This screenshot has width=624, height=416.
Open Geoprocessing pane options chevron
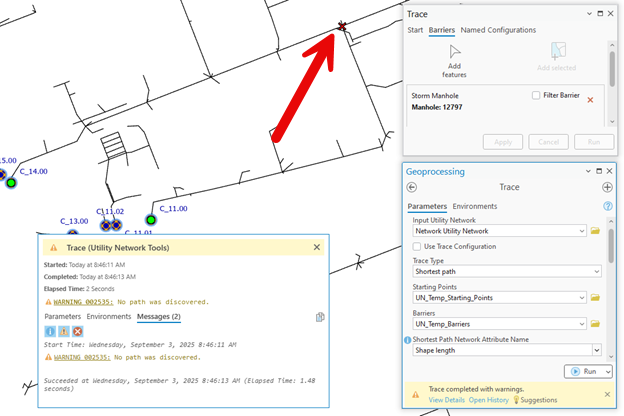pyautogui.click(x=588, y=171)
